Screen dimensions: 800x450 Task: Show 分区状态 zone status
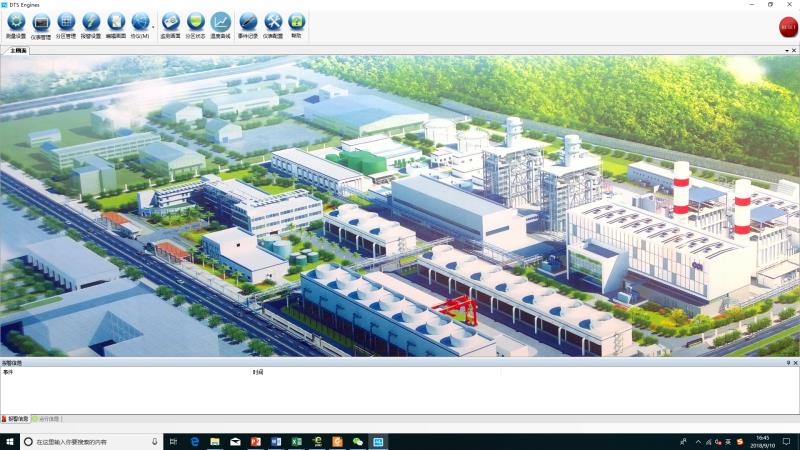tap(196, 22)
